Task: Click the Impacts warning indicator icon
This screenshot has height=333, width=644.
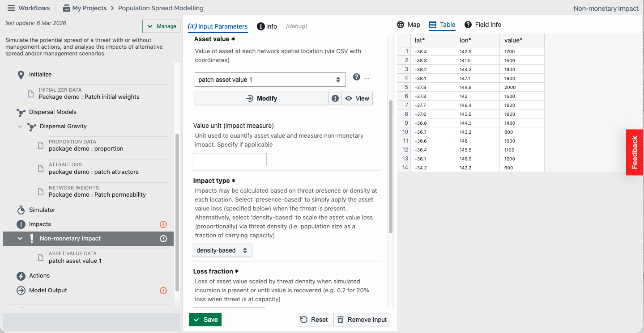Action: pos(163,224)
